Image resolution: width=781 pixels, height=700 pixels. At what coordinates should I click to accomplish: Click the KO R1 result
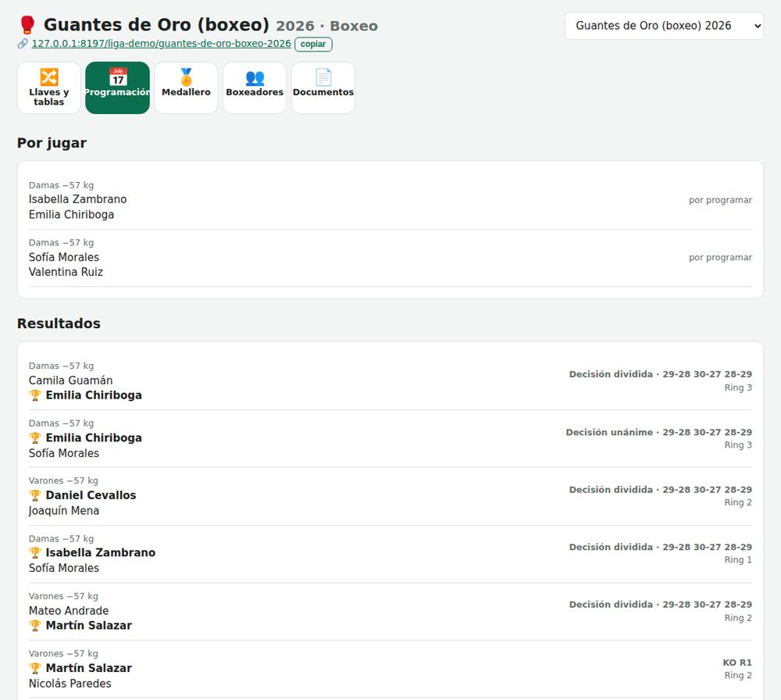point(737,662)
